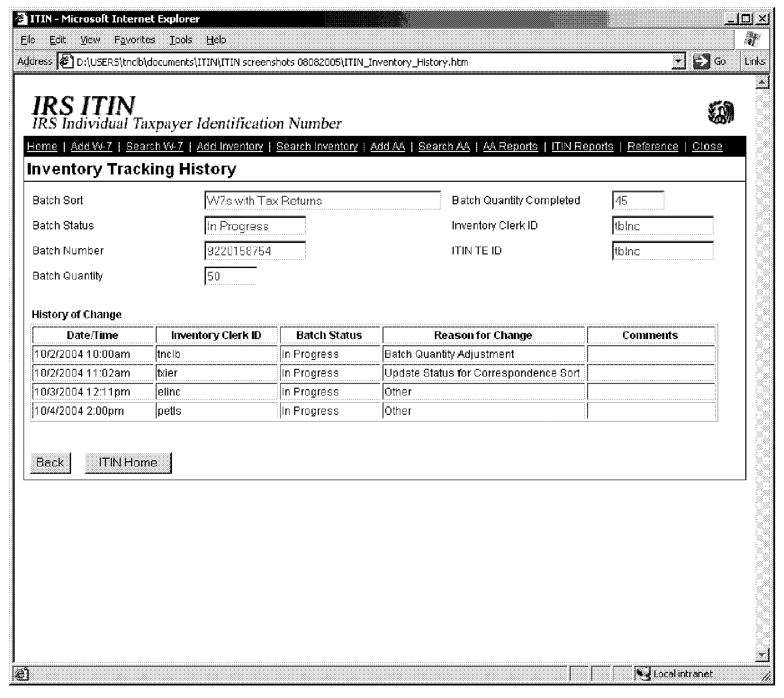Open the Tools menu
Image resolution: width=784 pixels, height=698 pixels.
pyautogui.click(x=180, y=40)
